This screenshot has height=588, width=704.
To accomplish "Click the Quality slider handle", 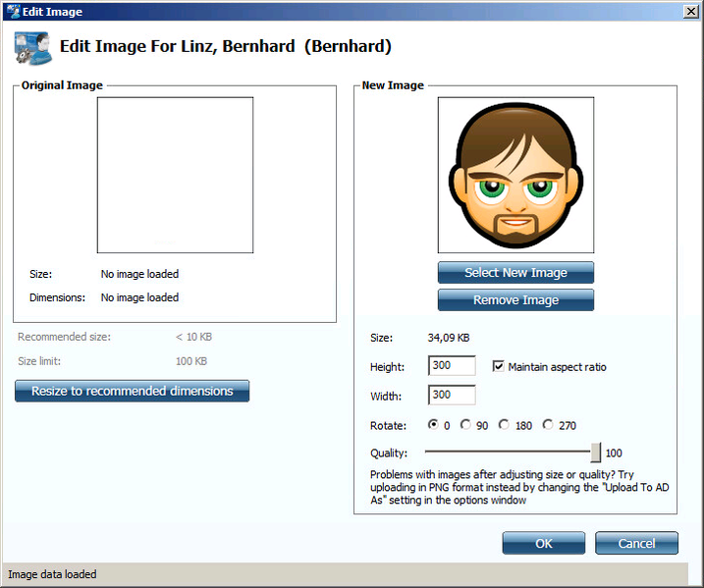I will pos(595,452).
